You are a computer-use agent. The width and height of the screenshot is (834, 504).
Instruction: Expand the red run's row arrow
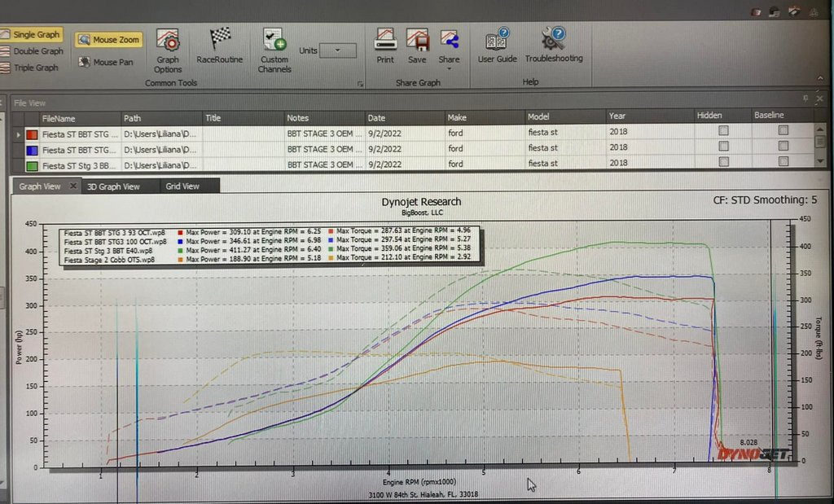pyautogui.click(x=18, y=135)
